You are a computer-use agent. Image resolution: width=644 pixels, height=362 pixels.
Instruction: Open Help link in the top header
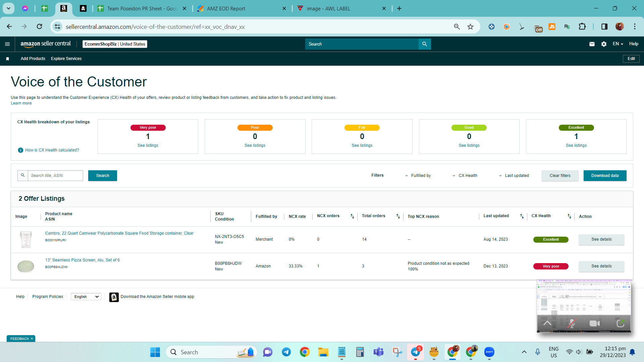click(634, 44)
